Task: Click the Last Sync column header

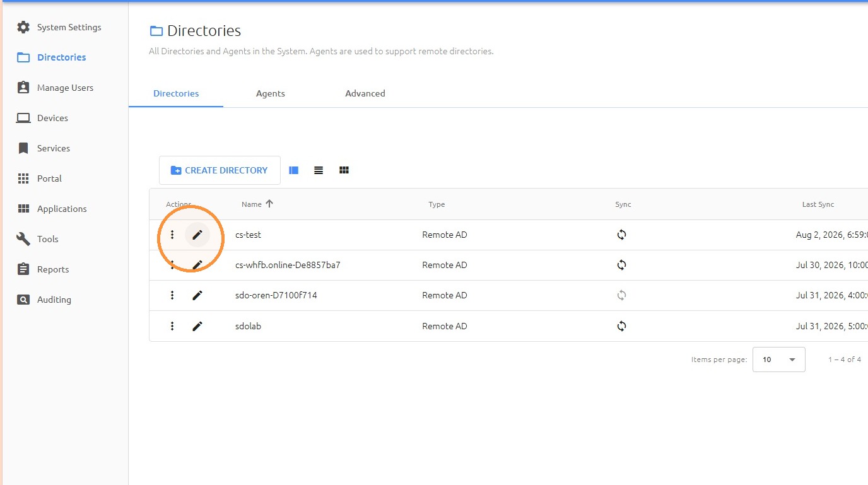Action: (818, 204)
